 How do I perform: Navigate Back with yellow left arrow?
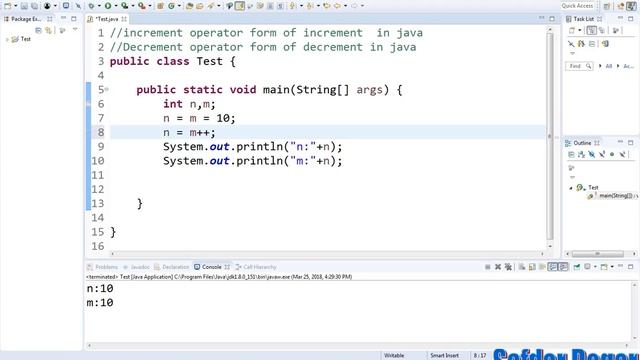point(338,6)
